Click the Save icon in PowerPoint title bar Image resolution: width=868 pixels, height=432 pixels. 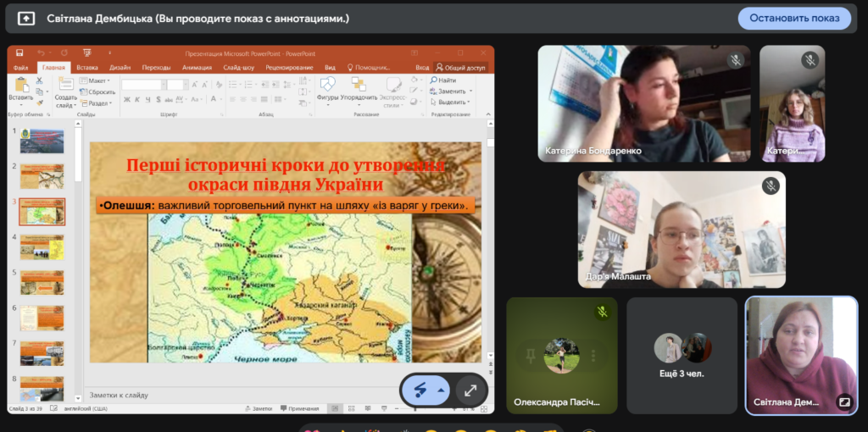(18, 53)
